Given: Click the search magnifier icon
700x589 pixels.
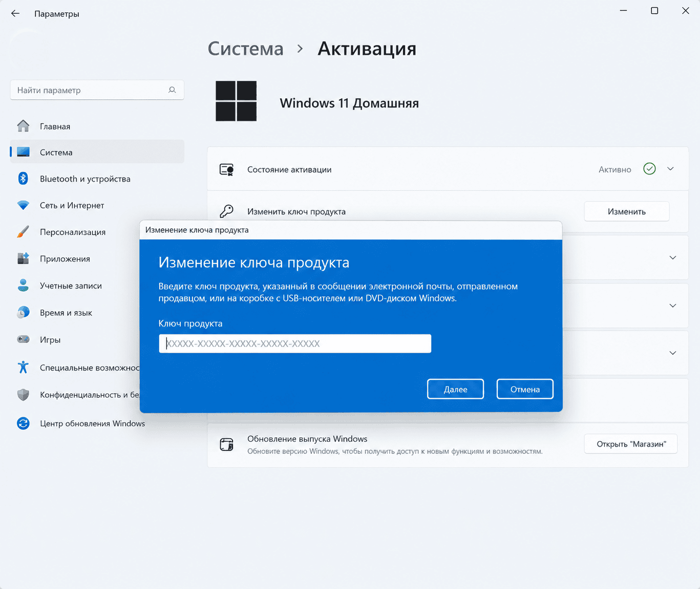Looking at the screenshot, I should click(x=172, y=90).
